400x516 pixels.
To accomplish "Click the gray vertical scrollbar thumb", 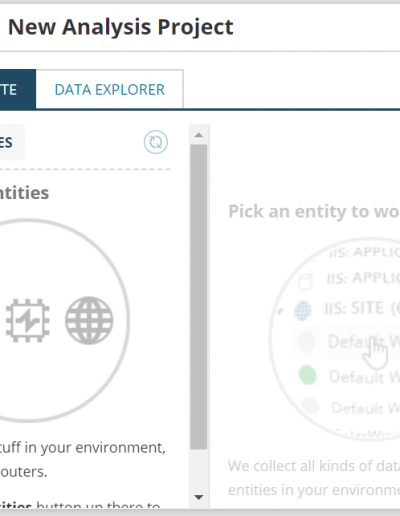I will click(x=199, y=297).
